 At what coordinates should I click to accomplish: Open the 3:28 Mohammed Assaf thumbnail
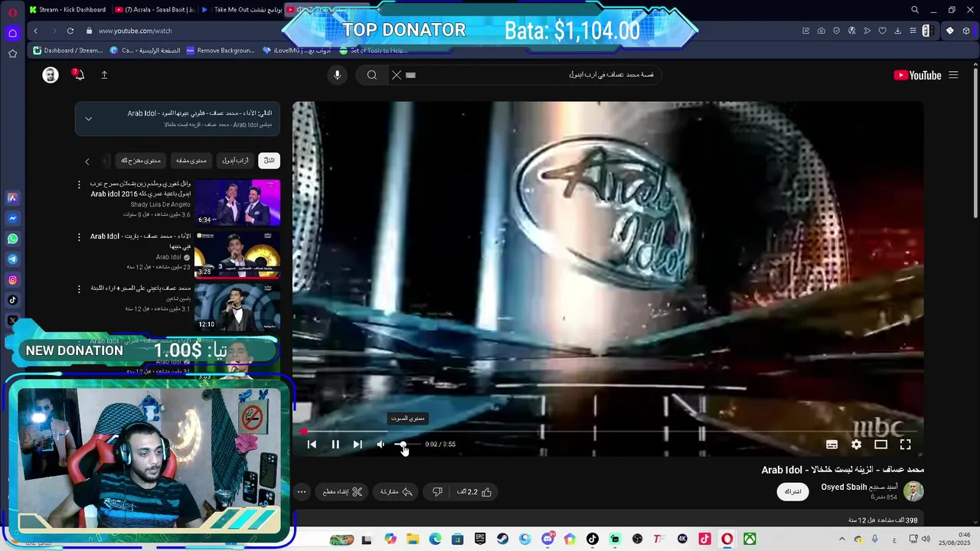[x=237, y=254]
